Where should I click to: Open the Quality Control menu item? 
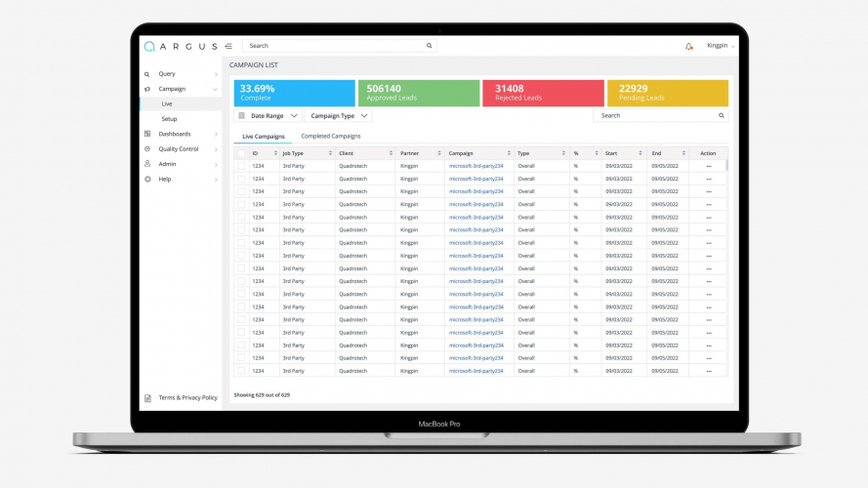(x=181, y=148)
